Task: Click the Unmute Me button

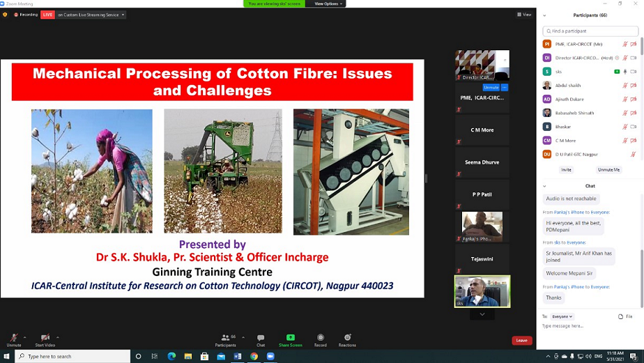Action: pyautogui.click(x=608, y=169)
